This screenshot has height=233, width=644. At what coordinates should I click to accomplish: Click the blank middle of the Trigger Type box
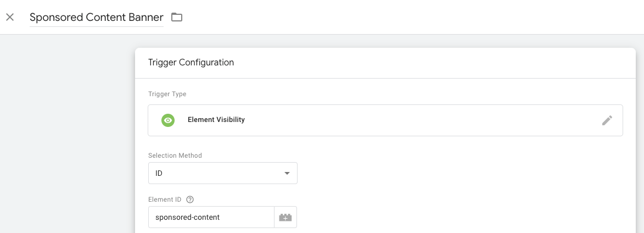click(412, 120)
